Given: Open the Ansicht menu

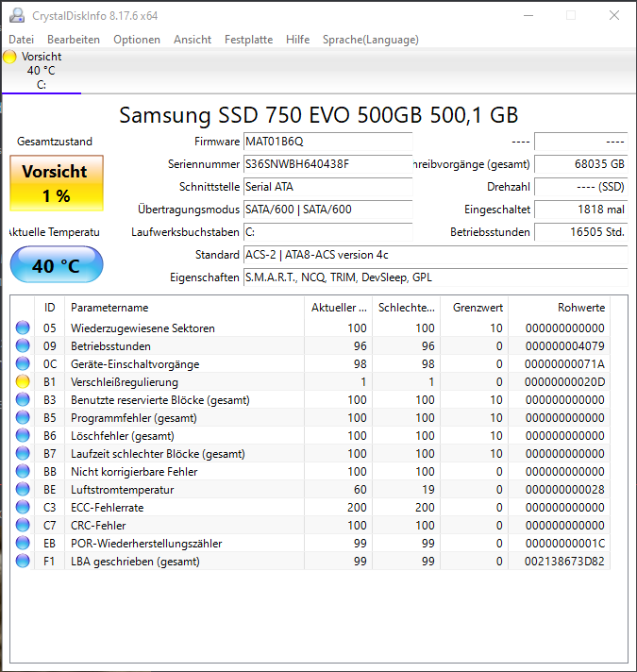Looking at the screenshot, I should click(x=193, y=40).
